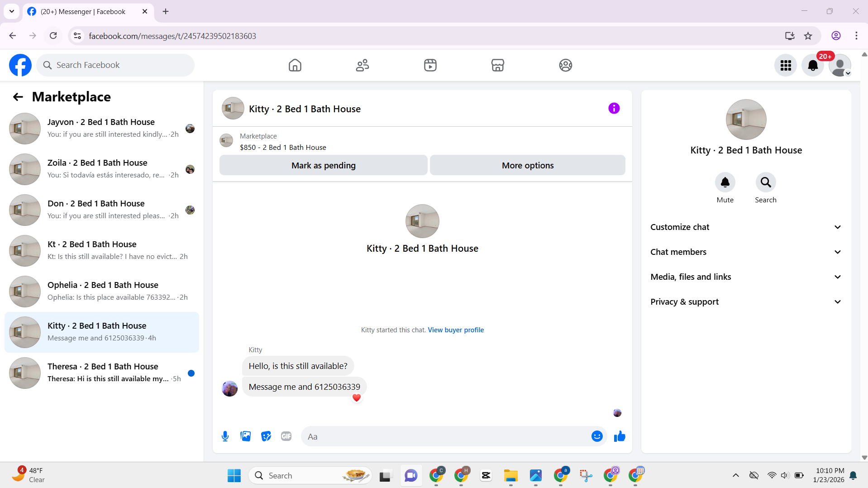868x488 pixels.
Task: Open the Ophelia 2 Bed 1 Bath conversation
Action: [102, 292]
